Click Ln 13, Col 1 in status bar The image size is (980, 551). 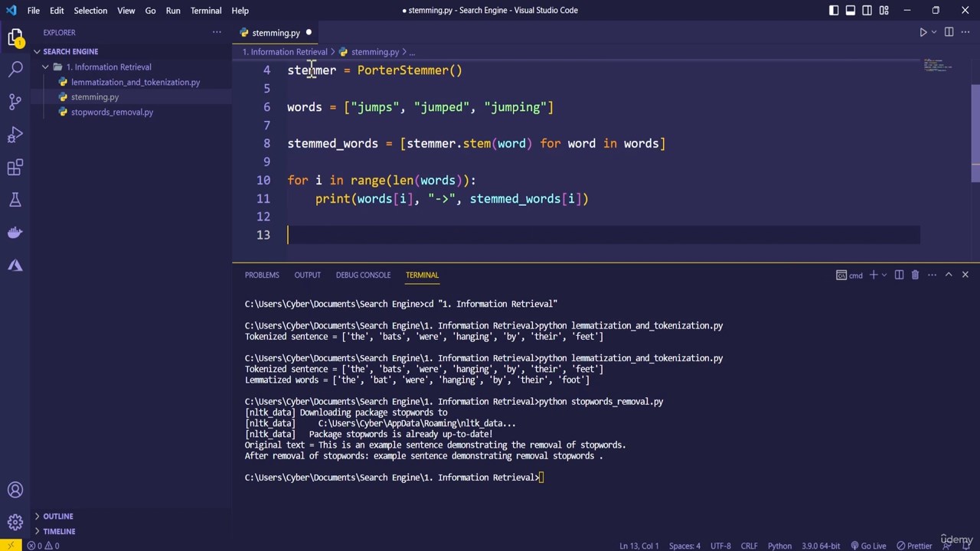coord(639,546)
